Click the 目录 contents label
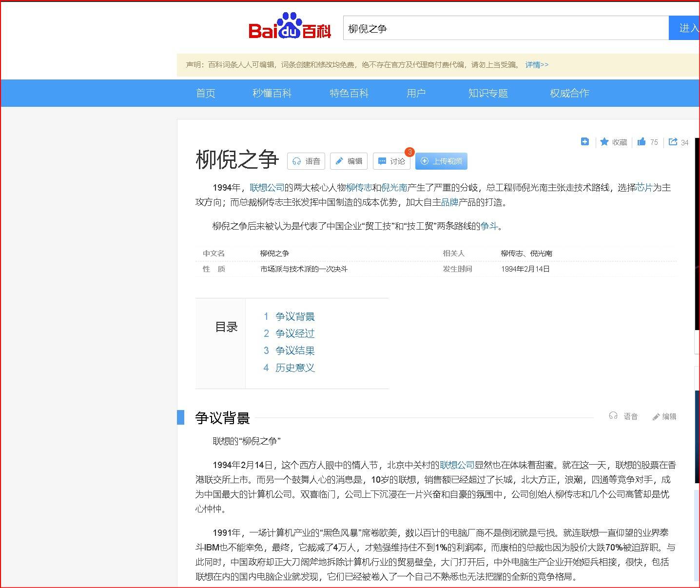Image resolution: width=700 pixels, height=588 pixels. pyautogui.click(x=226, y=327)
